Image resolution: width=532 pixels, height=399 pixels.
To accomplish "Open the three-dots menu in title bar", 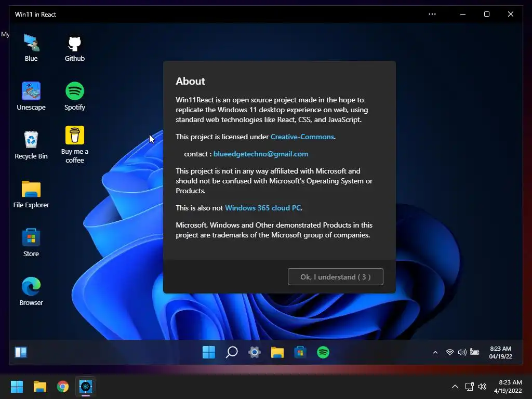I will coord(432,14).
